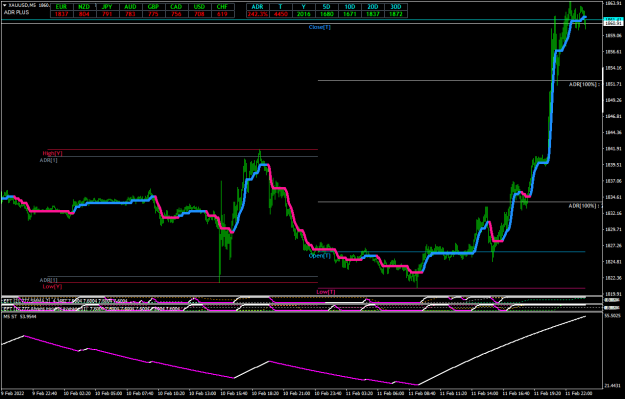625x399 pixels.
Task: Click the 2016 value under Y
Action: (x=304, y=14)
